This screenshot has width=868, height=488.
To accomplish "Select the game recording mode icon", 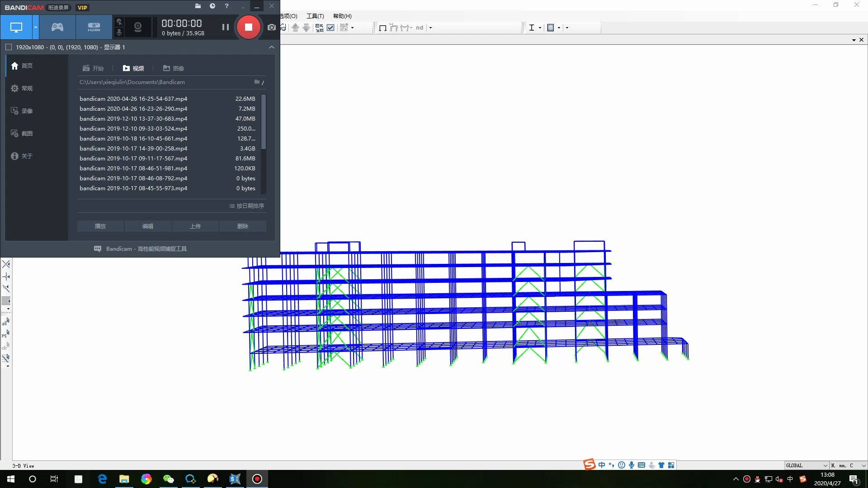I will (57, 27).
